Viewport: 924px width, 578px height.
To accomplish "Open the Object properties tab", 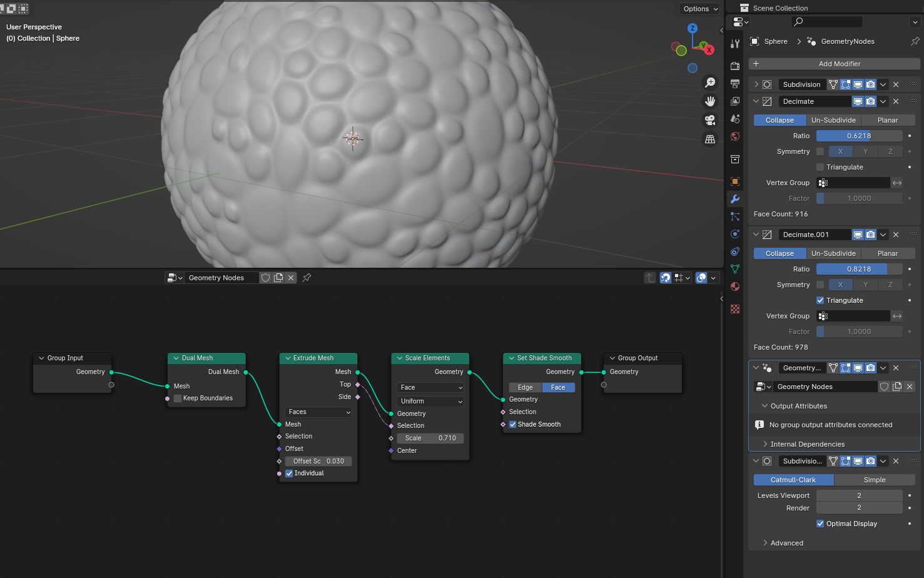I will point(735,181).
